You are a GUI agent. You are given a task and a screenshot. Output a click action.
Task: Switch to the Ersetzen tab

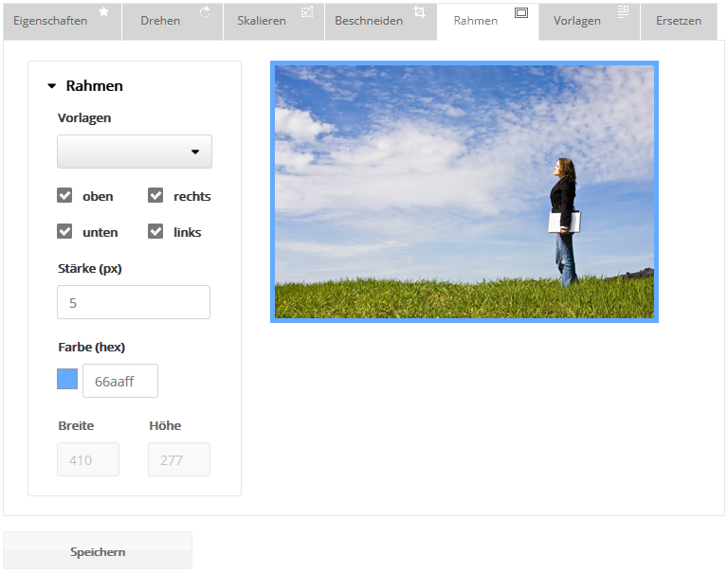tap(678, 21)
